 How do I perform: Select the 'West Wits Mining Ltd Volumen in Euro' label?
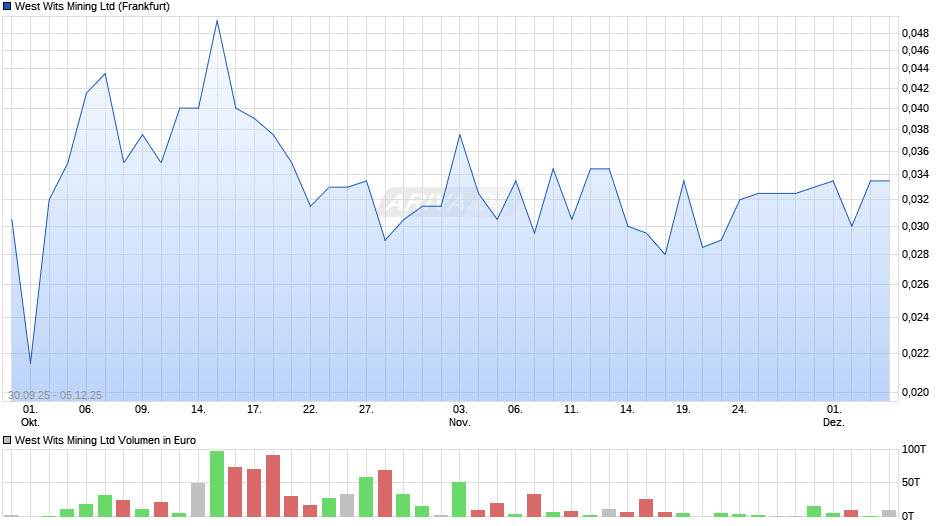[106, 440]
